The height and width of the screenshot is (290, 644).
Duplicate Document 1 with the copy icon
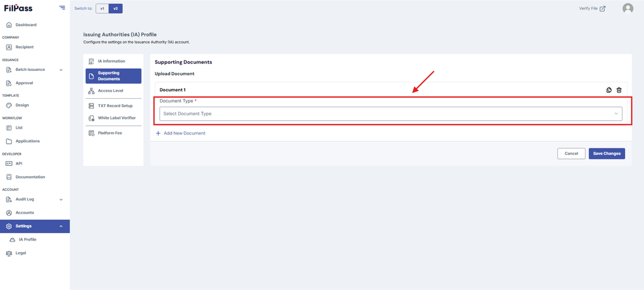click(609, 90)
